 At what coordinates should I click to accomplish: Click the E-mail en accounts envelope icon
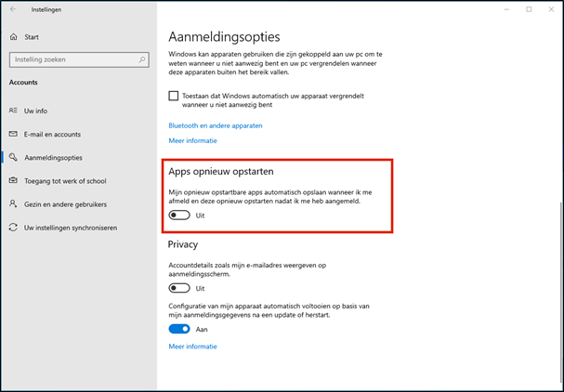tap(13, 134)
